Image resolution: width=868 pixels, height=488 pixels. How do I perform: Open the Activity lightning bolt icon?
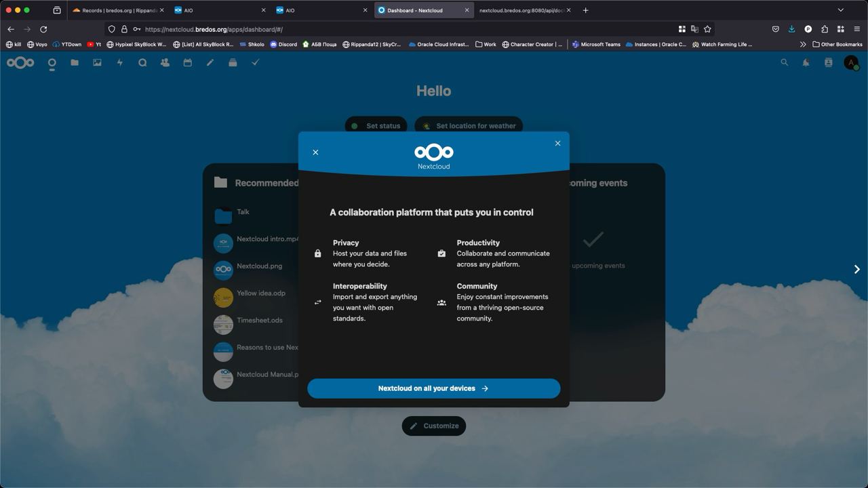click(x=120, y=62)
